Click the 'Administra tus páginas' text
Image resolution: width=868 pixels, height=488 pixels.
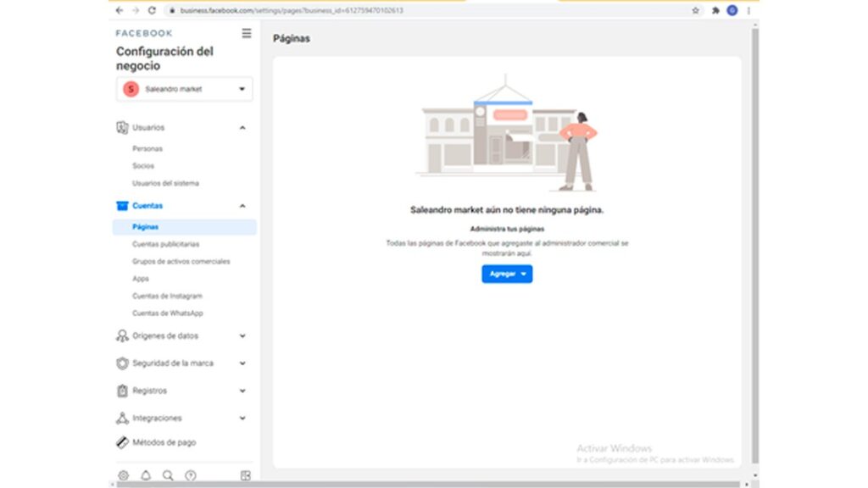[507, 229]
